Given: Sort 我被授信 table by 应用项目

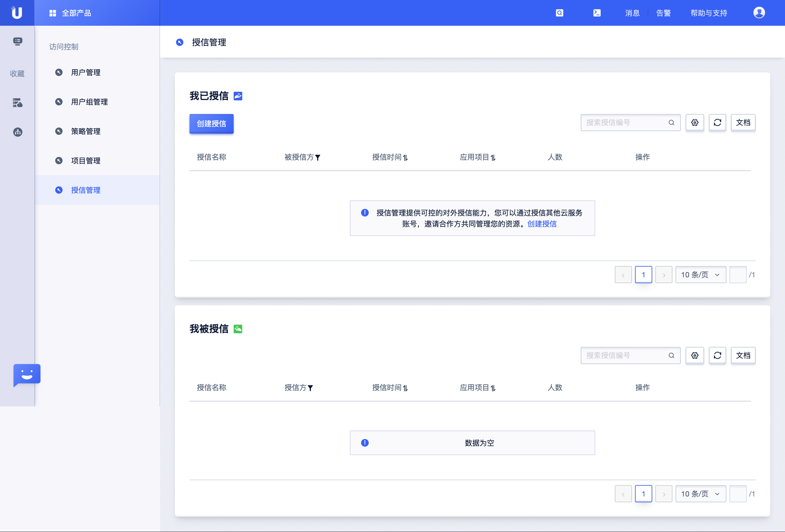Looking at the screenshot, I should coord(493,388).
